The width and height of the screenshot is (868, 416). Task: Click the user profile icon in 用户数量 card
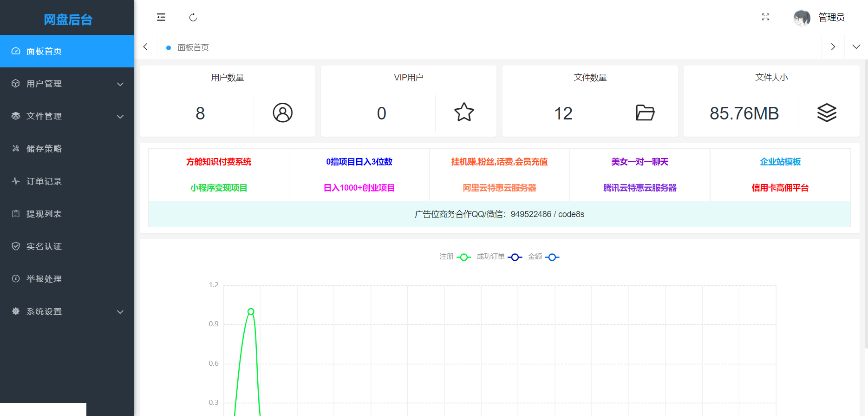283,112
